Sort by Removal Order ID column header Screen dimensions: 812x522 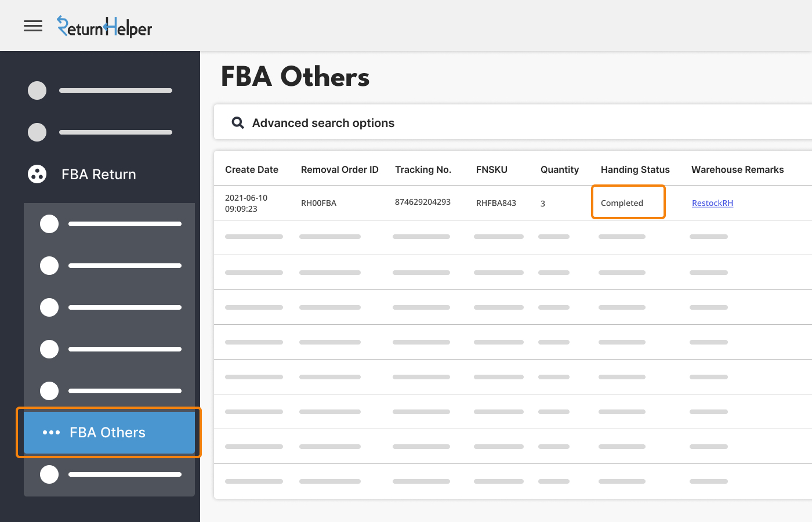point(339,169)
